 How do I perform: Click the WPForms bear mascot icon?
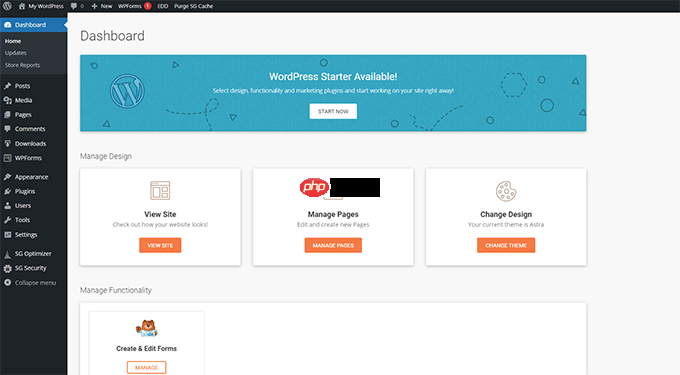(147, 329)
